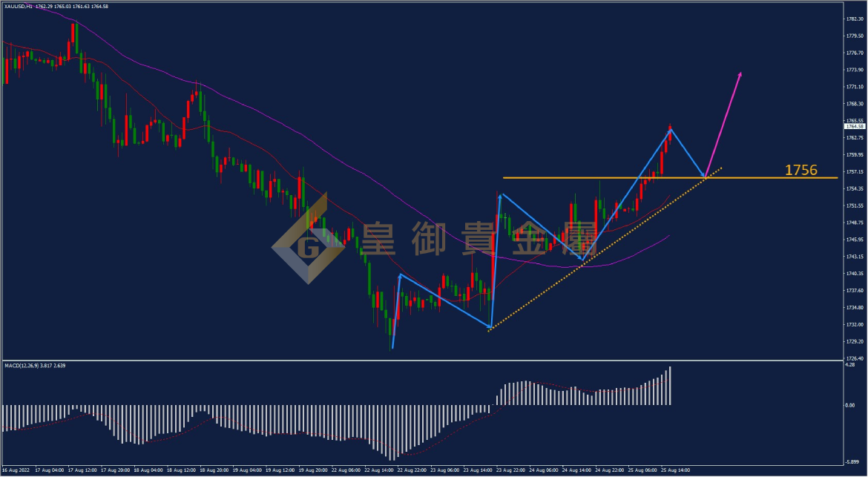Click the tallest MACD histogram bar at right
868x477 pixels.
click(x=670, y=386)
